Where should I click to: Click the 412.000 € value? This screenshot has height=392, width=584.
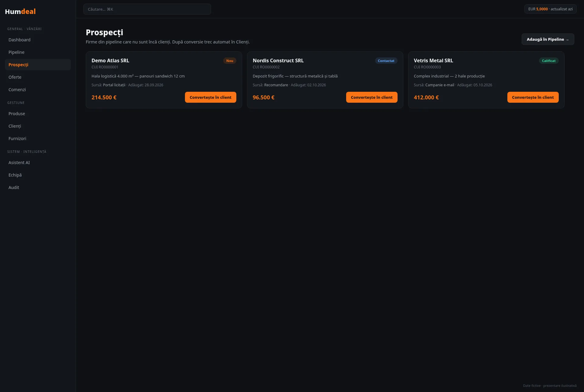426,98
